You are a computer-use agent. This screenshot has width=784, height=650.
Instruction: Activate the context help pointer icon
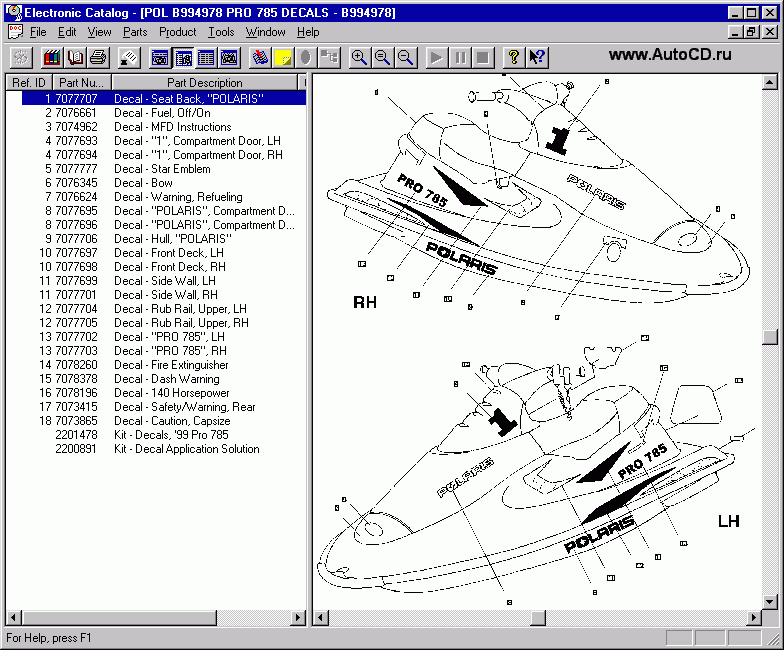(537, 58)
